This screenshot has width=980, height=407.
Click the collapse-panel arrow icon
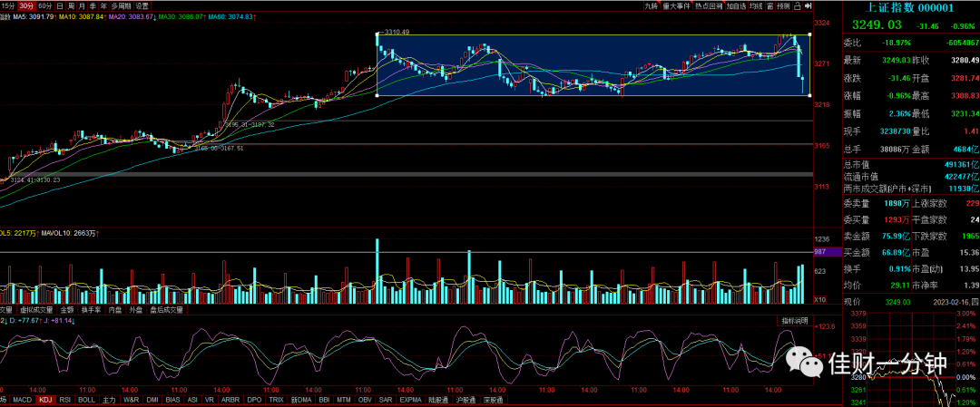point(808,6)
